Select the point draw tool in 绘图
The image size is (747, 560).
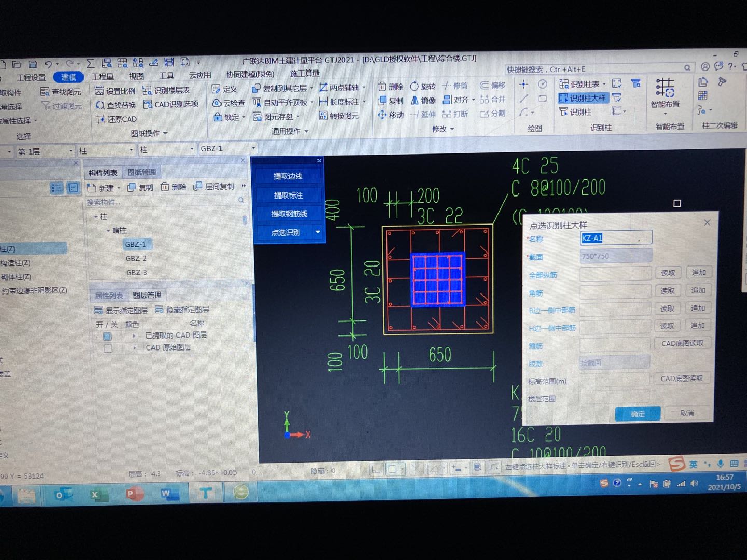coord(523,84)
